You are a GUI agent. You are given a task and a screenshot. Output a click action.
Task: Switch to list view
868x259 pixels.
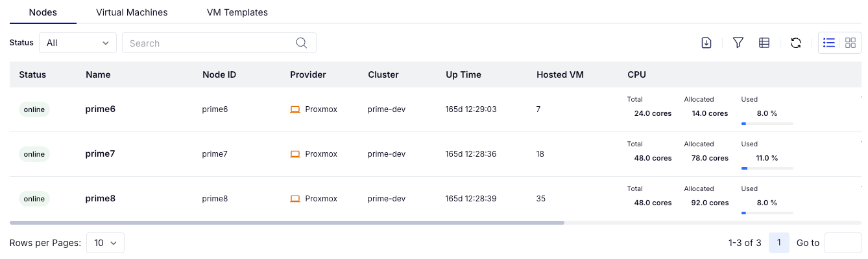click(x=829, y=43)
